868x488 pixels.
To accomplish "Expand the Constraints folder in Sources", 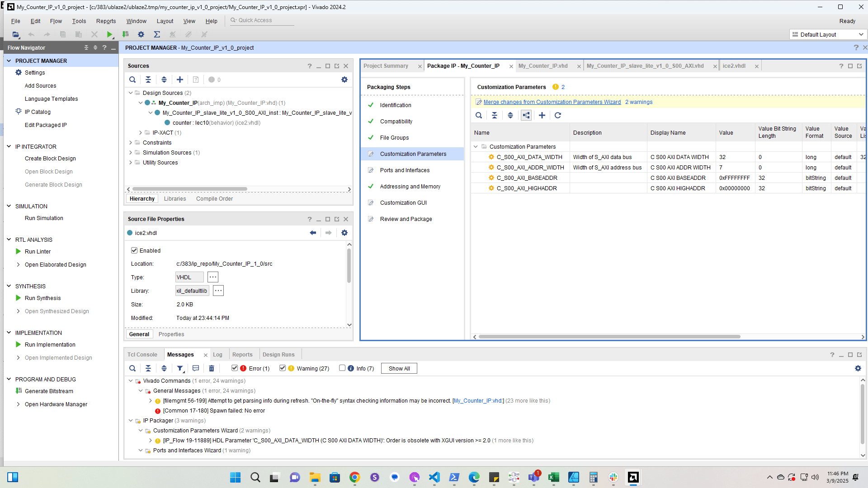I will (x=131, y=143).
